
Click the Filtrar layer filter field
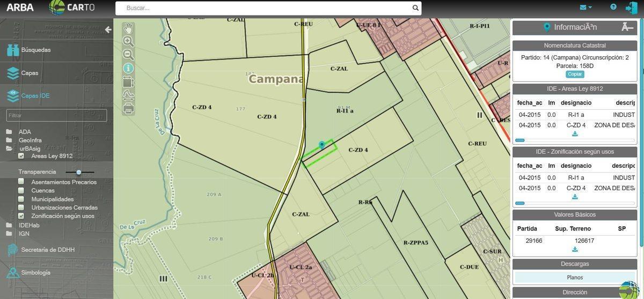(x=56, y=115)
